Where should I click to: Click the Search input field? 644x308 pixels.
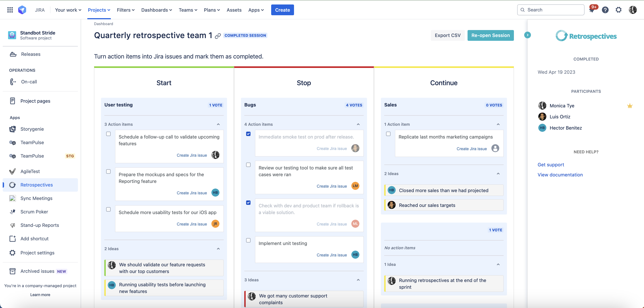coord(551,10)
